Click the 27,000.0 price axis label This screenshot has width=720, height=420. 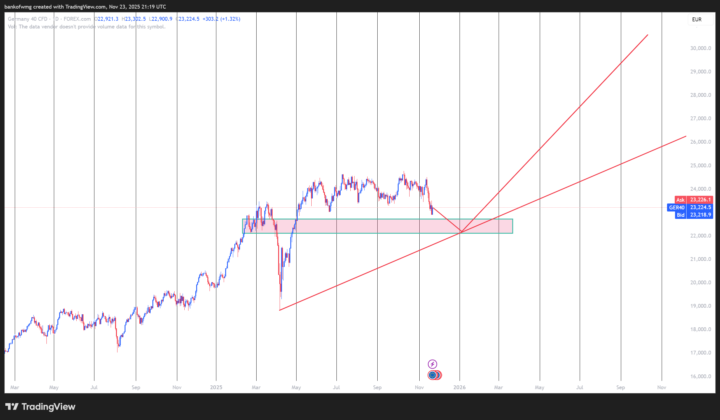click(701, 118)
